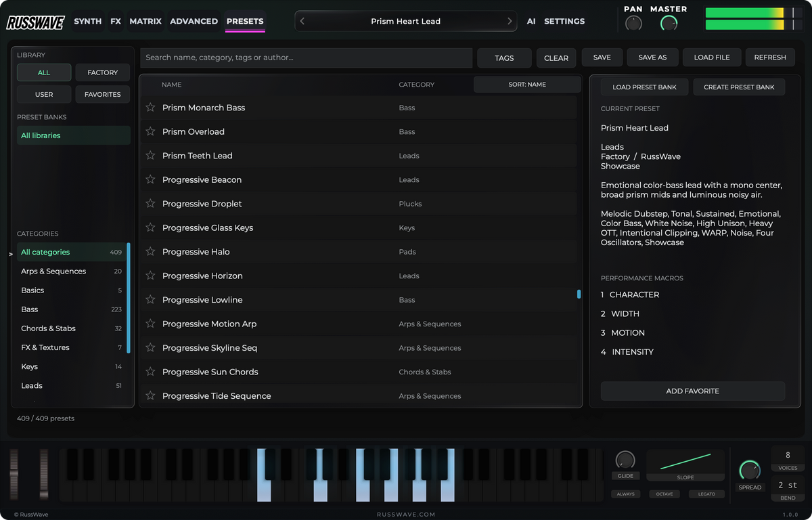This screenshot has height=520, width=812.
Task: Click the star beside Progressive Lowline
Action: (150, 300)
